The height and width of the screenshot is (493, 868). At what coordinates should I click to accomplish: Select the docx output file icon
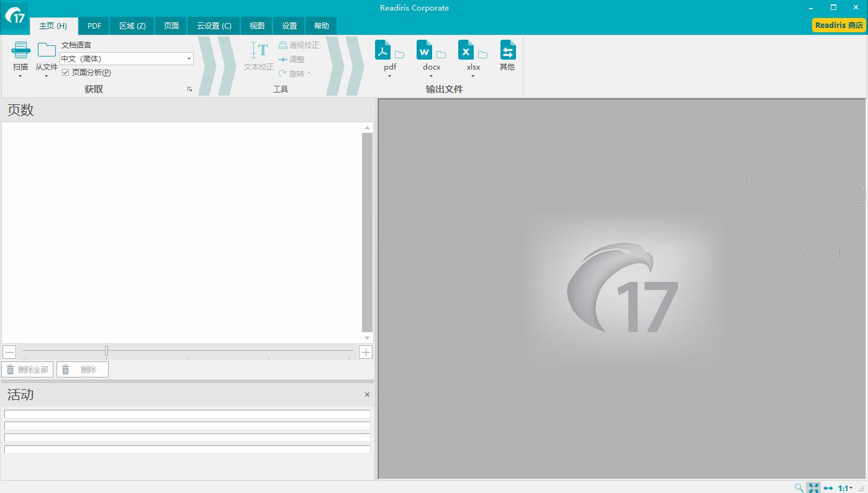coord(425,50)
